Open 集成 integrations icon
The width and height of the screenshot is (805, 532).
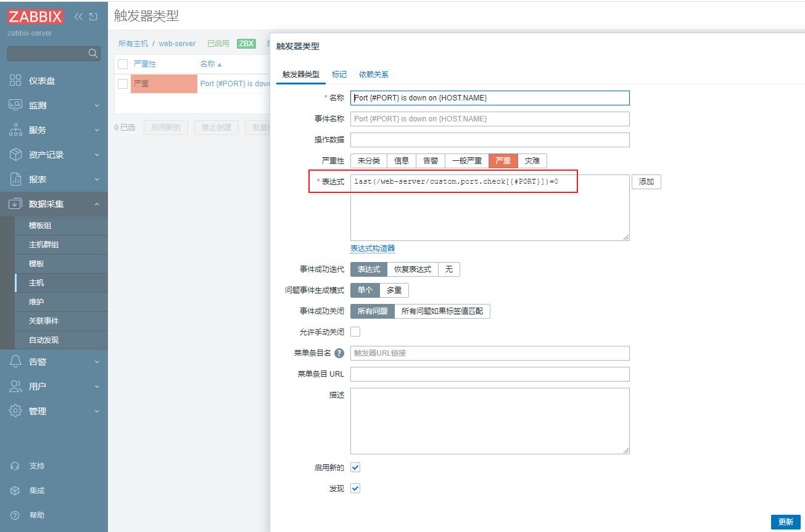(x=15, y=491)
